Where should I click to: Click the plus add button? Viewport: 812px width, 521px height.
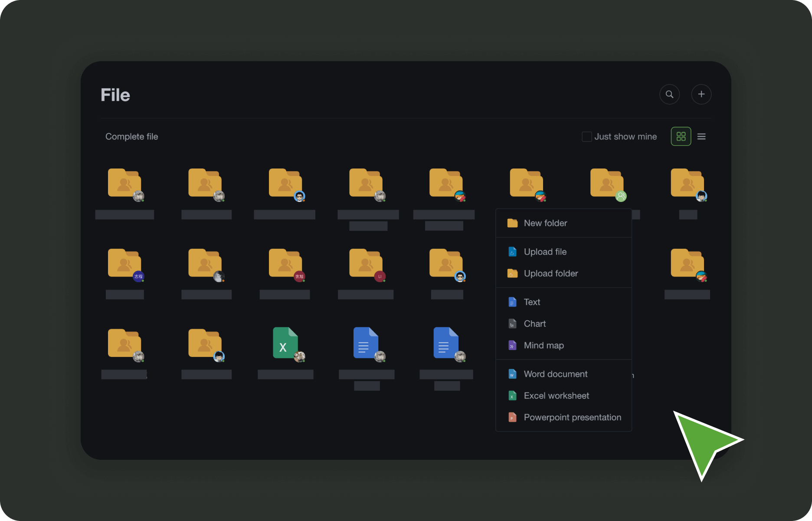coord(701,94)
